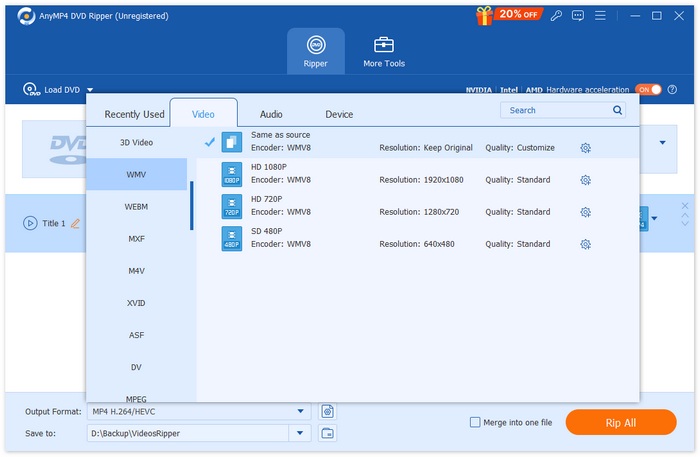The image size is (700, 457).
Task: Click the Rip All button
Action: (620, 422)
